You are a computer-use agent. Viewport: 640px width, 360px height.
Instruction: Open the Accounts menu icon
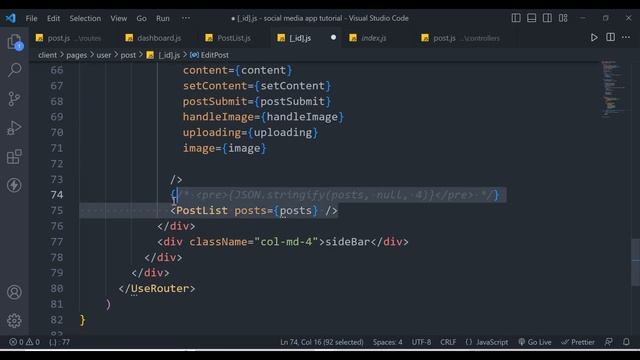pos(14,292)
